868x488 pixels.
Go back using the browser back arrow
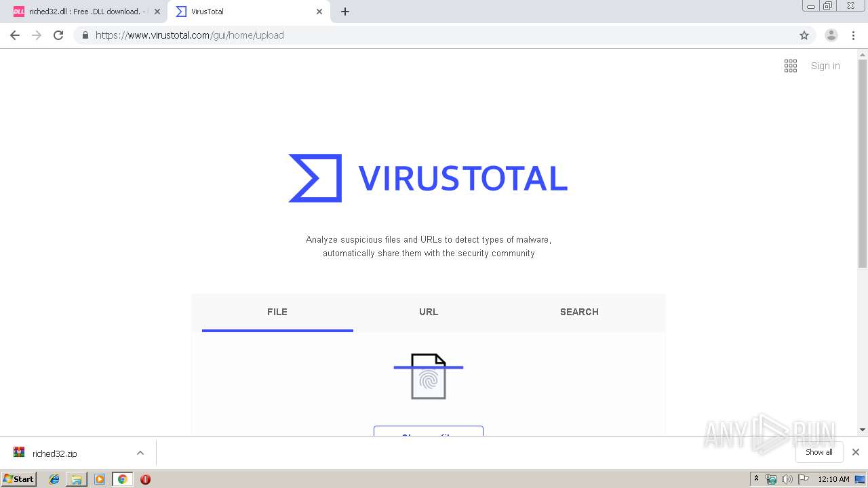point(15,35)
